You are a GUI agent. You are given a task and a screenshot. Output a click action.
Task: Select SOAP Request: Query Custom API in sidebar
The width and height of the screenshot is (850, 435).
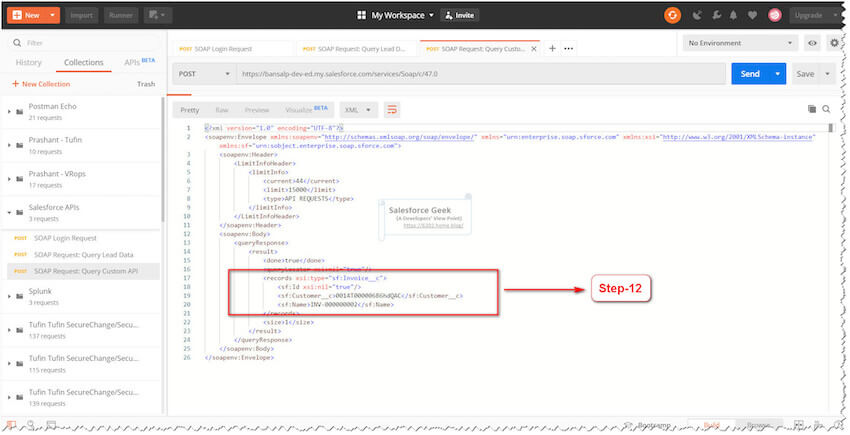pyautogui.click(x=81, y=271)
